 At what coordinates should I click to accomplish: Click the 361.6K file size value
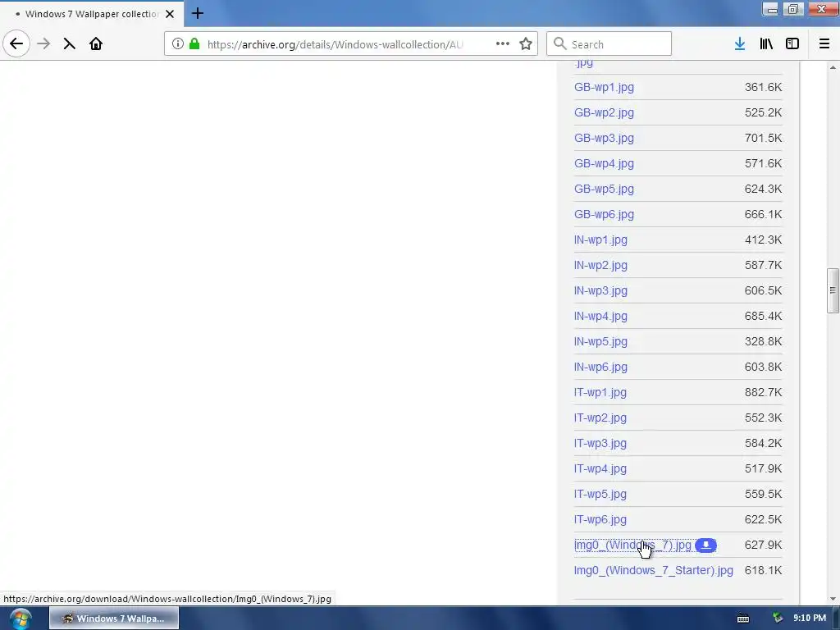point(763,87)
